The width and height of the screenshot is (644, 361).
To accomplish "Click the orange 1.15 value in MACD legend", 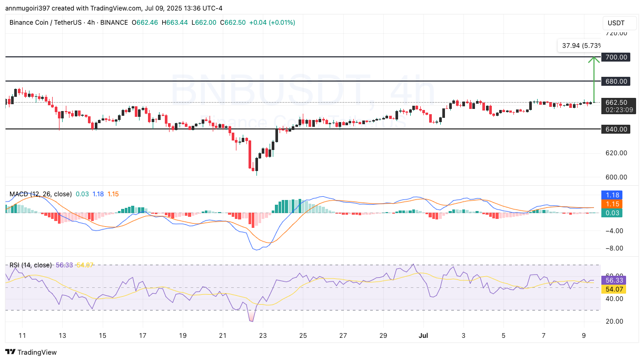I will click(113, 194).
